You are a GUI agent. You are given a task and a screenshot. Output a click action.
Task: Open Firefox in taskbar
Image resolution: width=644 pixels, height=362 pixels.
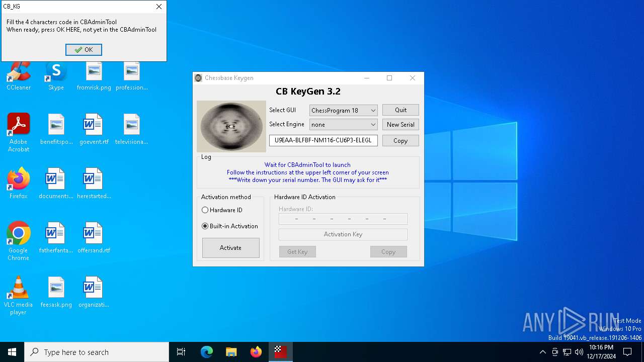[256, 352]
